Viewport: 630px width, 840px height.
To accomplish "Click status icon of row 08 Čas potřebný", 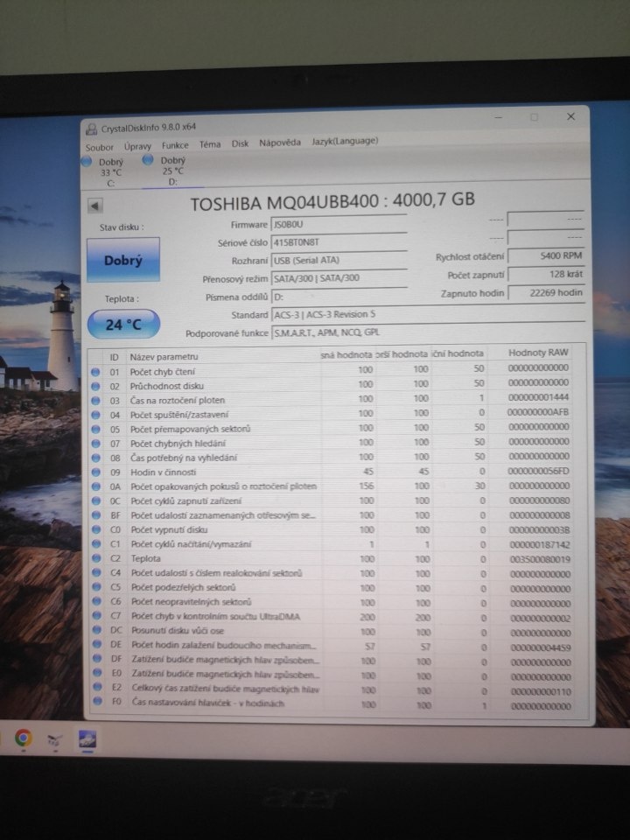I will coord(96,458).
